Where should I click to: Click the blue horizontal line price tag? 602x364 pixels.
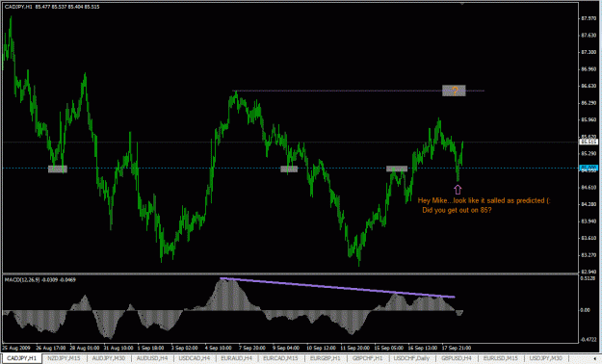(589, 168)
